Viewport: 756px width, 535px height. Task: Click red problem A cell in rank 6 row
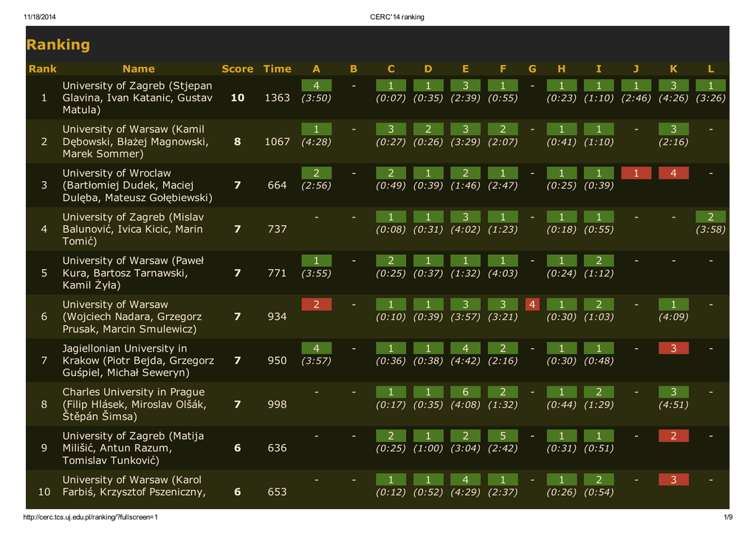(x=316, y=304)
